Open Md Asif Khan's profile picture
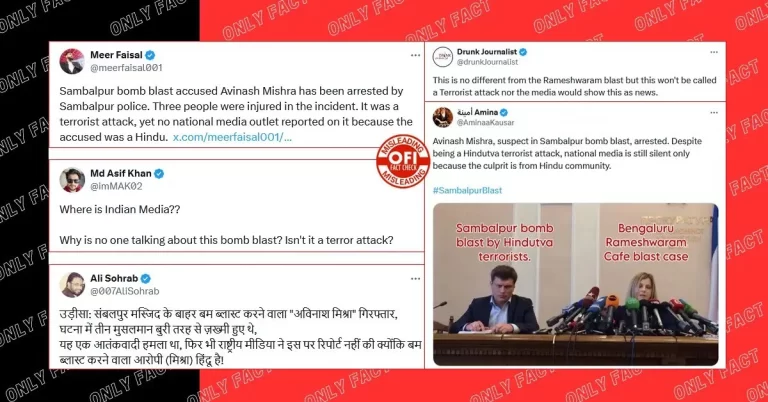This screenshot has width=768, height=402. point(72,180)
